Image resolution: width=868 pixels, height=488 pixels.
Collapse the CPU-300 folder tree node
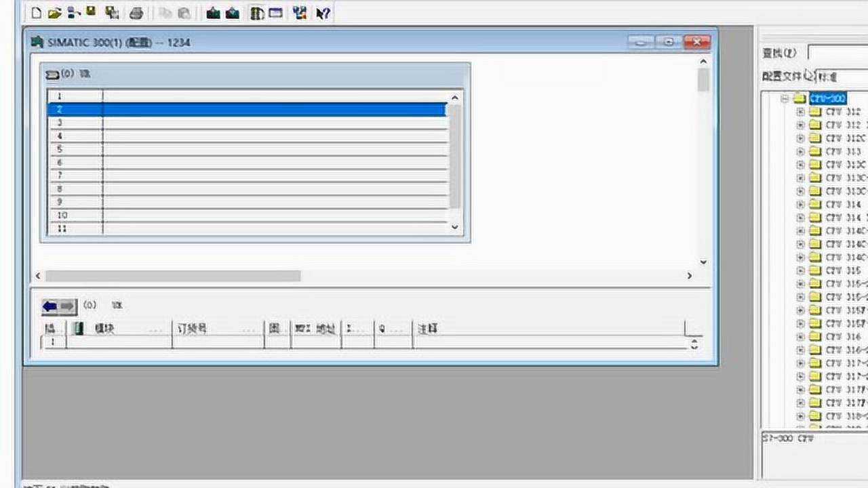pyautogui.click(x=785, y=98)
